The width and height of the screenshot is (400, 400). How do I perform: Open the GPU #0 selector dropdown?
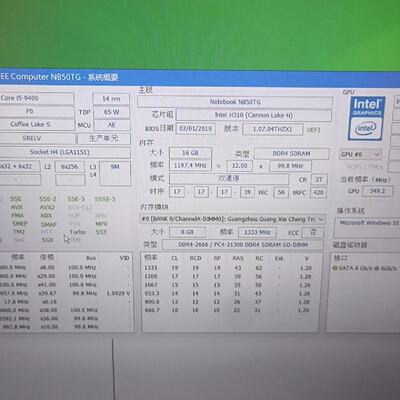[x=360, y=155]
